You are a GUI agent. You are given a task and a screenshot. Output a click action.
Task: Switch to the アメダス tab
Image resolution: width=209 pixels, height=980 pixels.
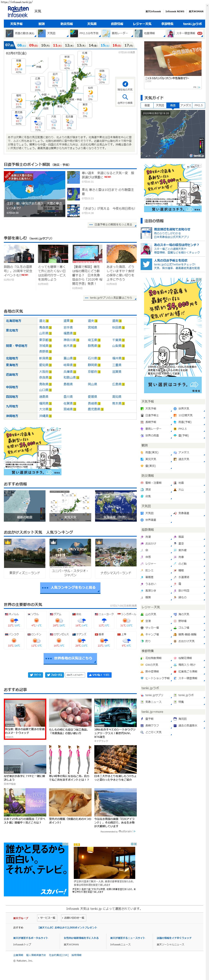pos(185,105)
